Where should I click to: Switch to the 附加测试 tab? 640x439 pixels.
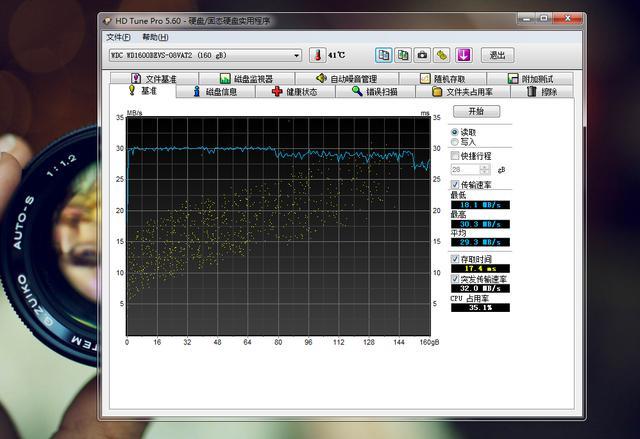click(530, 78)
